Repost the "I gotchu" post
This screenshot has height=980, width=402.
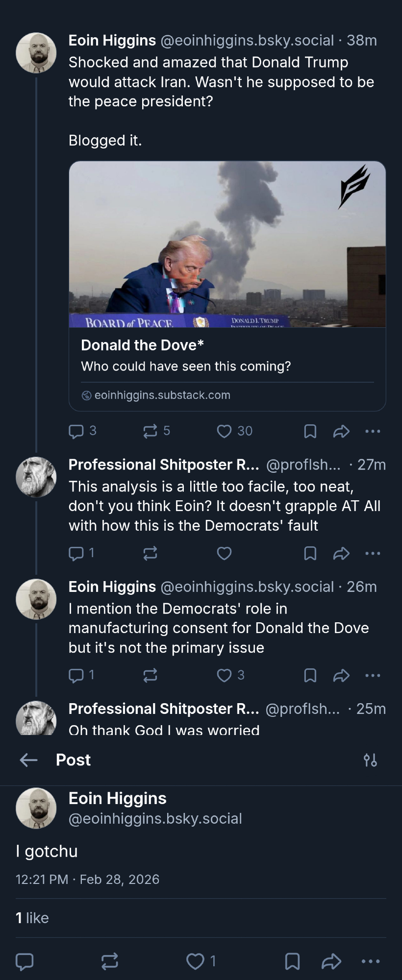pyautogui.click(x=109, y=961)
